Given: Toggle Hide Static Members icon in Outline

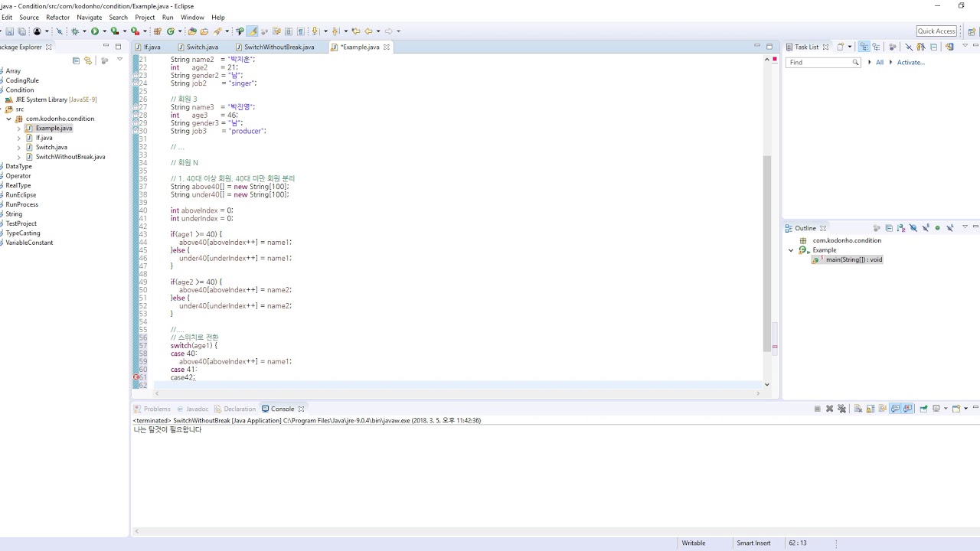Looking at the screenshot, I should (926, 228).
